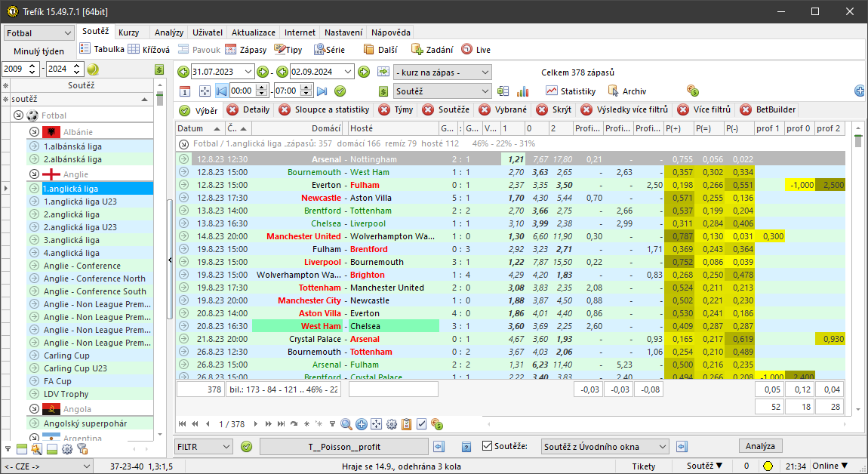Toggle the Sloupce a statistiky filter tab

point(325,109)
